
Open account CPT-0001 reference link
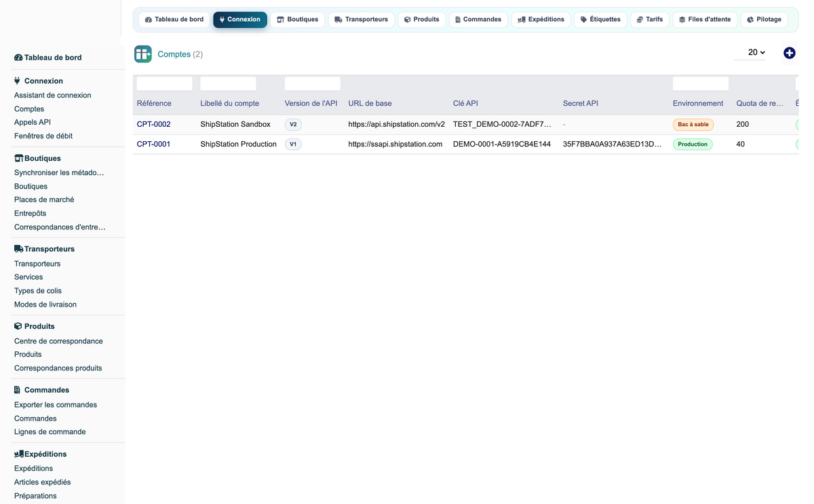[x=154, y=144]
